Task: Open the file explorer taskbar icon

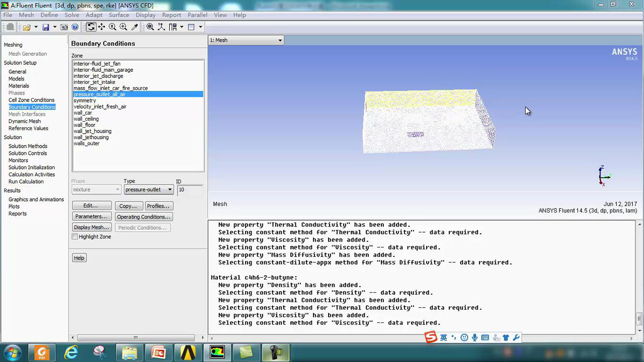Action: [130, 352]
